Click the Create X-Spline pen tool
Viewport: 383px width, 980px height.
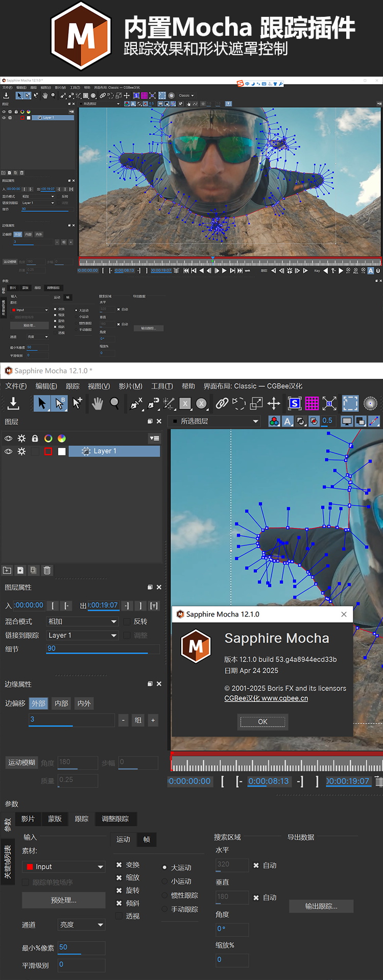pos(135,404)
